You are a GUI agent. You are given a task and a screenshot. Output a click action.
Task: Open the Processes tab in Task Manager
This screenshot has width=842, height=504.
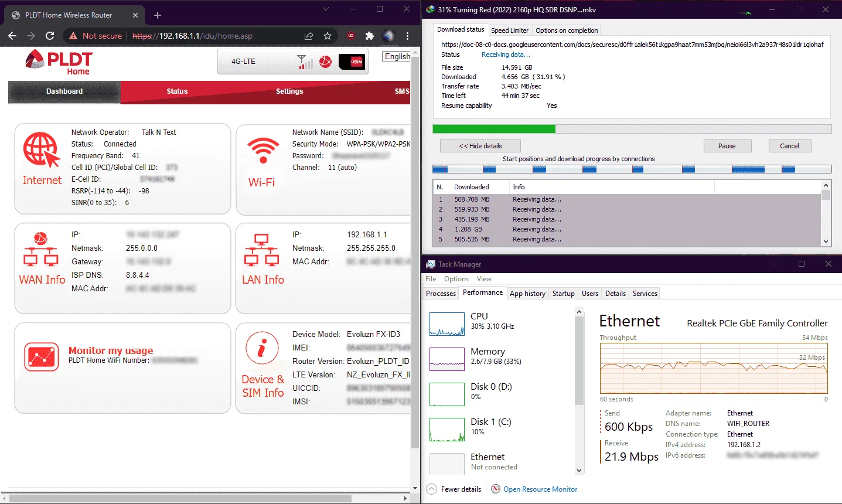click(441, 294)
